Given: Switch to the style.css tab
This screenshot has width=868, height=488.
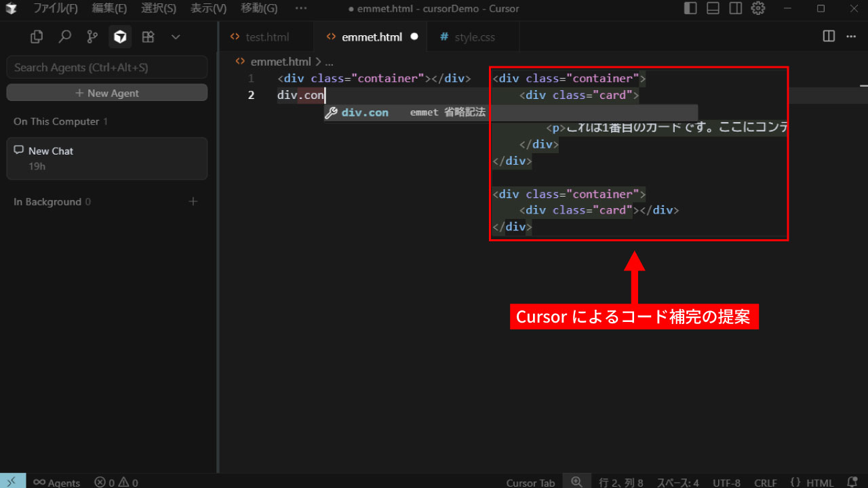Looking at the screenshot, I should coord(475,37).
